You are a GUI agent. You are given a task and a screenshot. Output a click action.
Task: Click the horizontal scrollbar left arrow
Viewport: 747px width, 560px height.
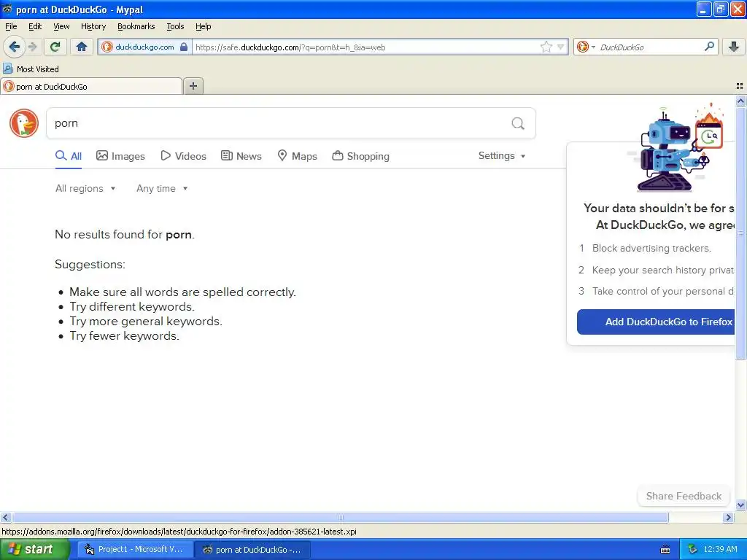[5, 517]
